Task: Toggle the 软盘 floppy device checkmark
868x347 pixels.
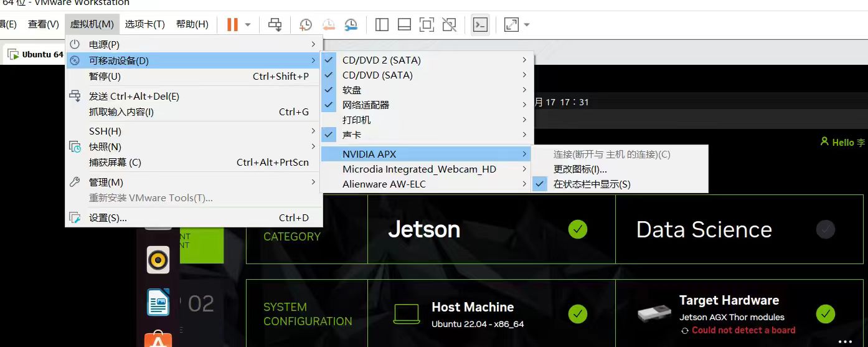Action: pyautogui.click(x=329, y=90)
